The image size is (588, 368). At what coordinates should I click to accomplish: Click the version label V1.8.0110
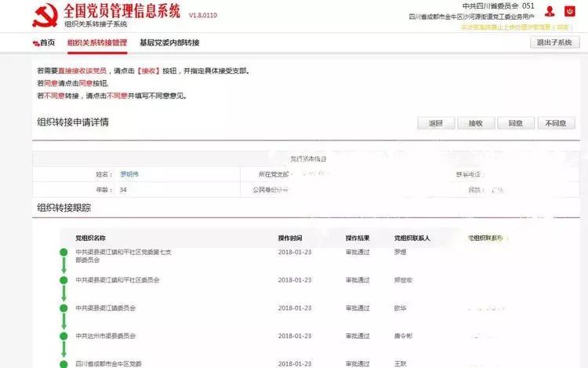pos(203,16)
